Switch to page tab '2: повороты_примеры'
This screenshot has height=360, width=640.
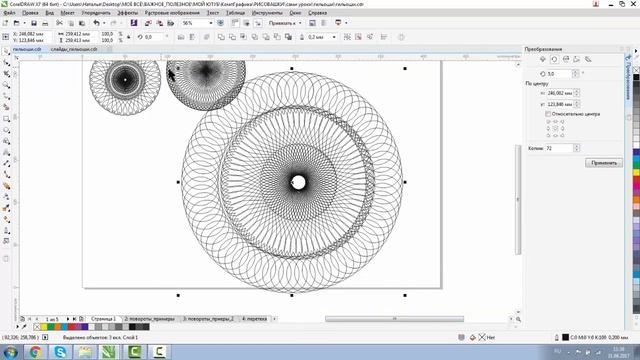(x=149, y=319)
